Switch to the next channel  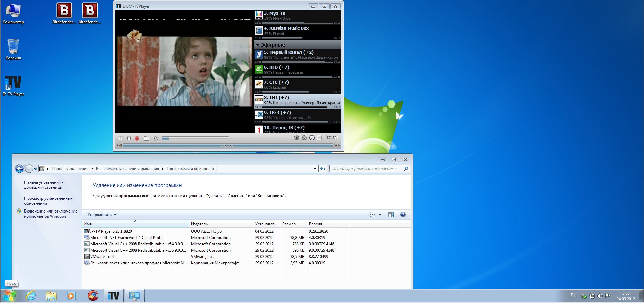coord(336,138)
